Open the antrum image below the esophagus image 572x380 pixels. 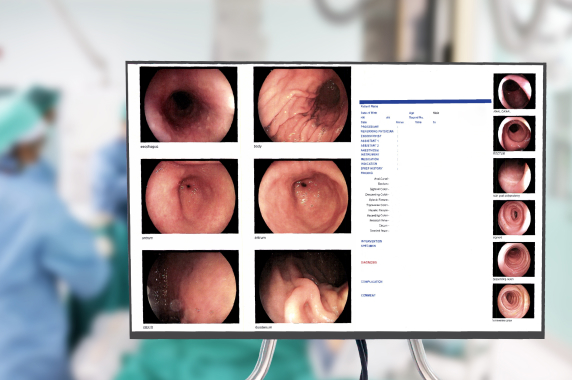pyautogui.click(x=189, y=196)
